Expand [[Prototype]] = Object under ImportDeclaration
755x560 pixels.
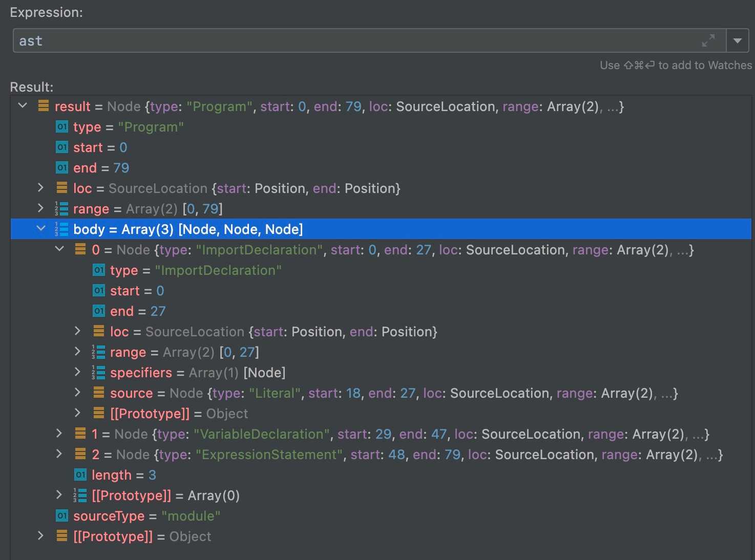(x=78, y=413)
